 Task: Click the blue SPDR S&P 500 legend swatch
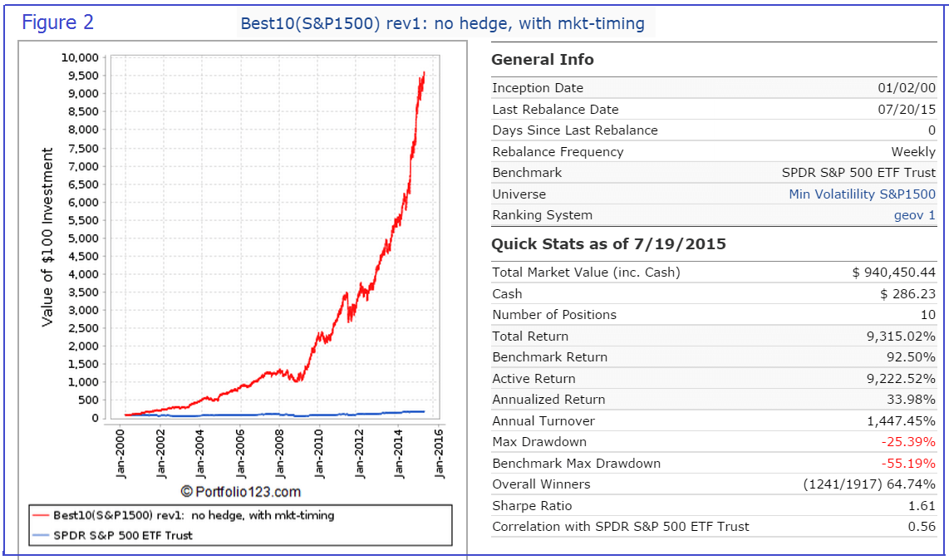point(41,535)
